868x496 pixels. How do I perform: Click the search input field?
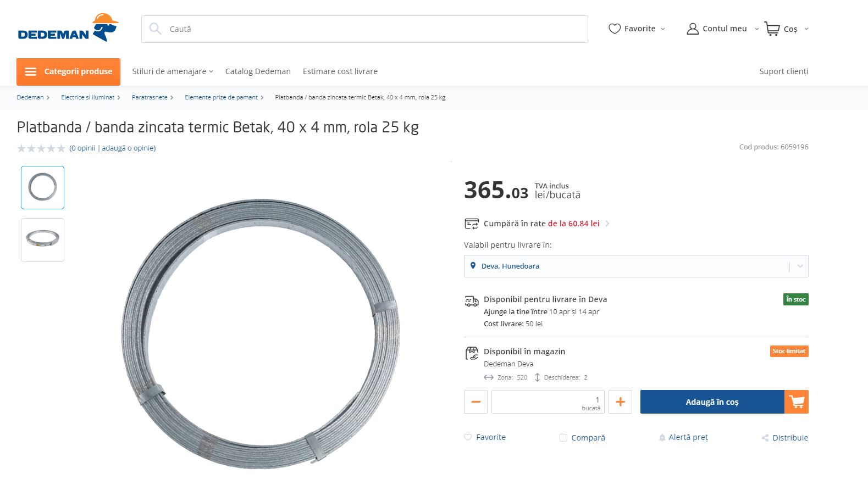pos(364,29)
